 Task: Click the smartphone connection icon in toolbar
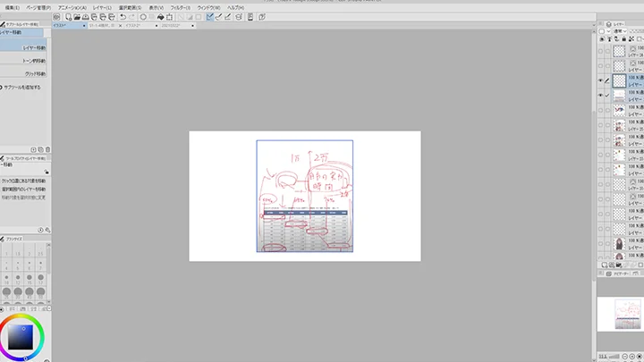250,17
